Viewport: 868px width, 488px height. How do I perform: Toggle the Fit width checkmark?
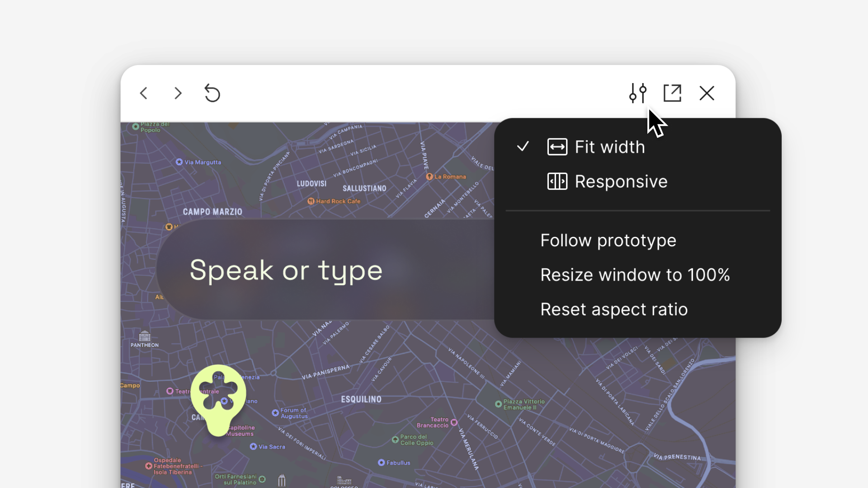pos(523,146)
